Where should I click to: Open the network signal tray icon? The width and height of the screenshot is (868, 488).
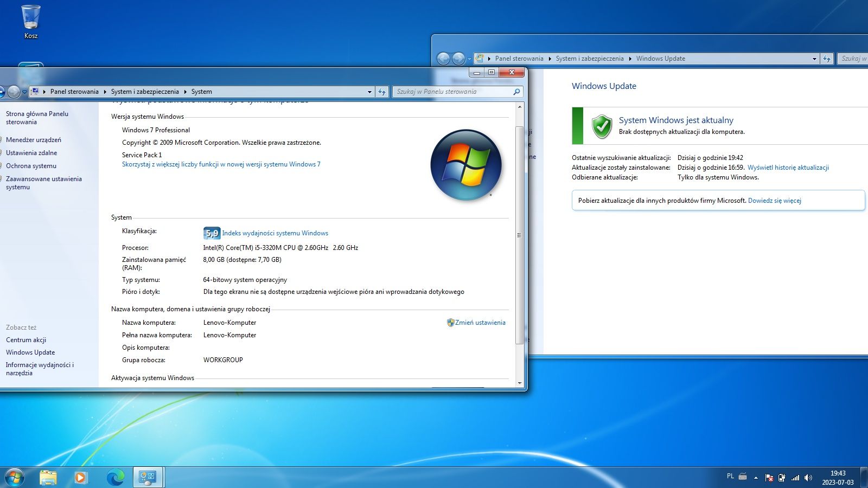pyautogui.click(x=795, y=478)
